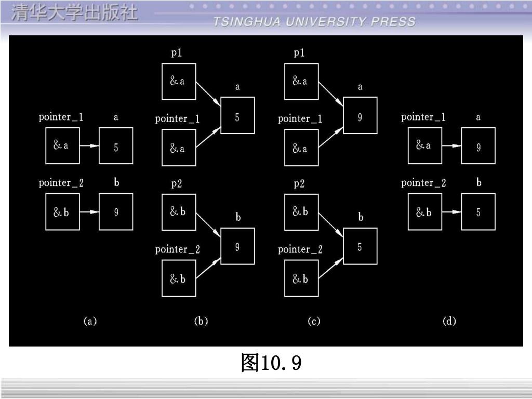Image resolution: width=532 pixels, height=399 pixels.
Task: Click pointer_1 label in diagram (a)
Action: 61,117
